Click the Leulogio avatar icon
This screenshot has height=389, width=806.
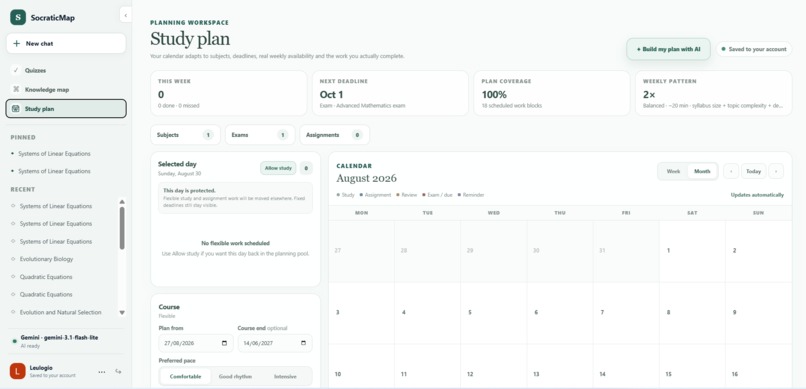click(17, 371)
